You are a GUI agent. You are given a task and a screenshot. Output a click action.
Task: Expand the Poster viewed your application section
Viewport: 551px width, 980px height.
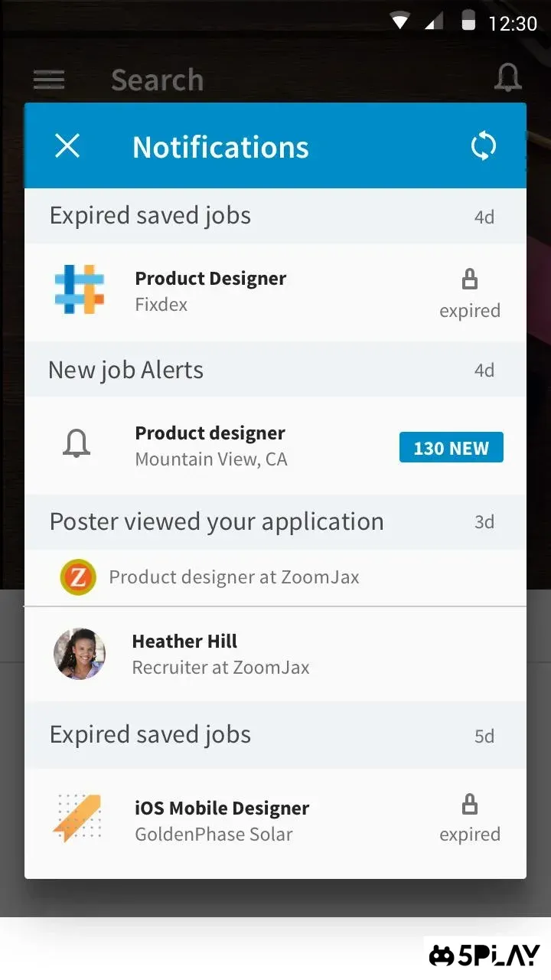click(275, 521)
